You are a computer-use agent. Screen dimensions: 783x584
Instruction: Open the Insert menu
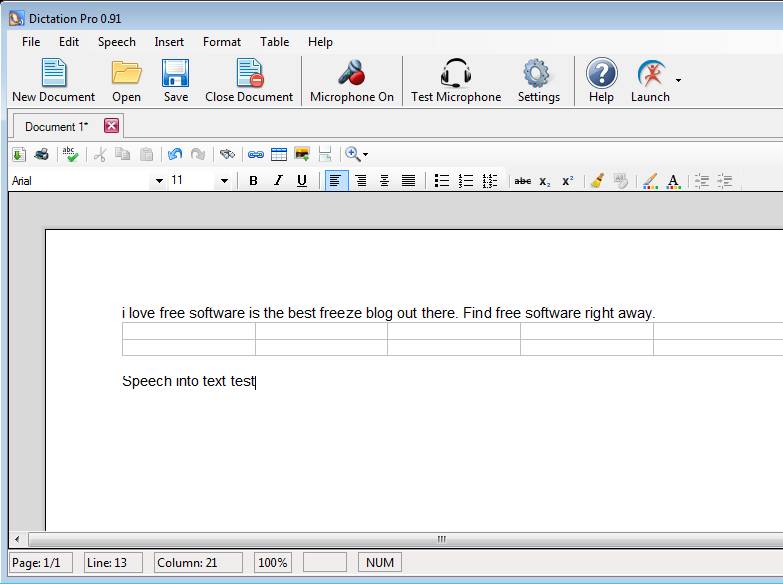tap(169, 42)
